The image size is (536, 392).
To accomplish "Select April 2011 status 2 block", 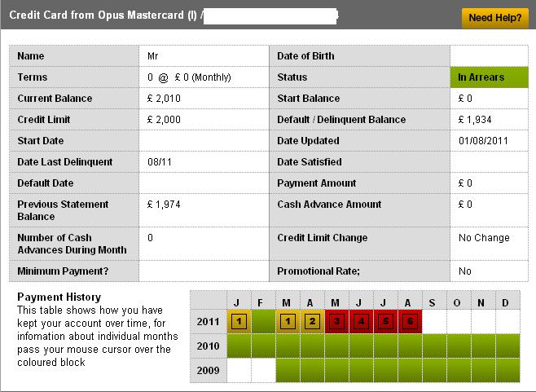I will [x=312, y=321].
